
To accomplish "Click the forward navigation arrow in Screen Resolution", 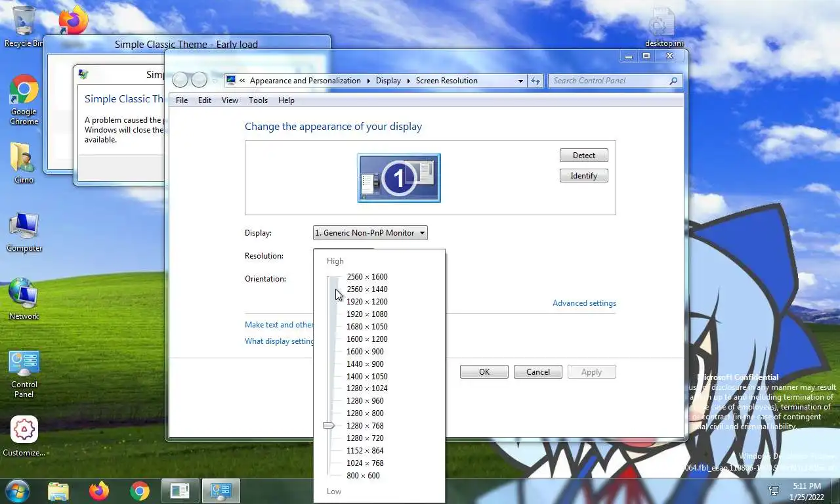I will coord(199,80).
